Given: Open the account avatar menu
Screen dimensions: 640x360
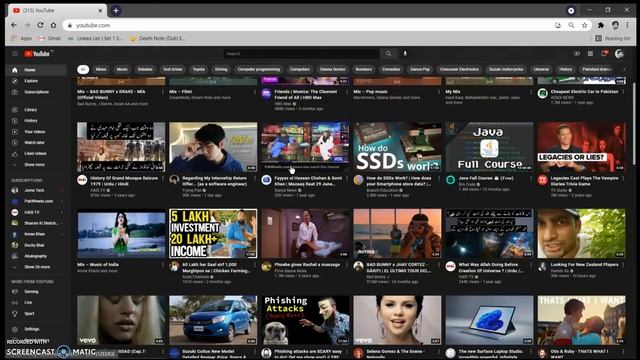Looking at the screenshot, I should (x=619, y=53).
